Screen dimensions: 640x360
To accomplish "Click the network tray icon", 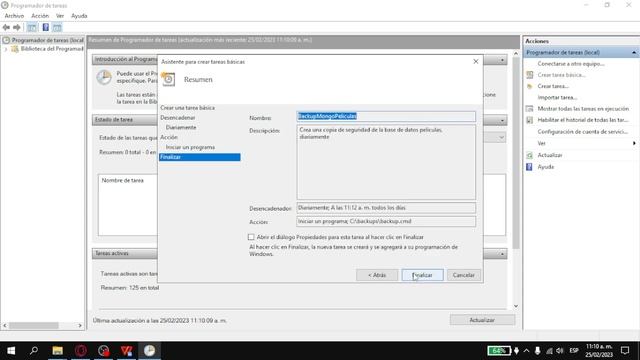I will tap(549, 351).
